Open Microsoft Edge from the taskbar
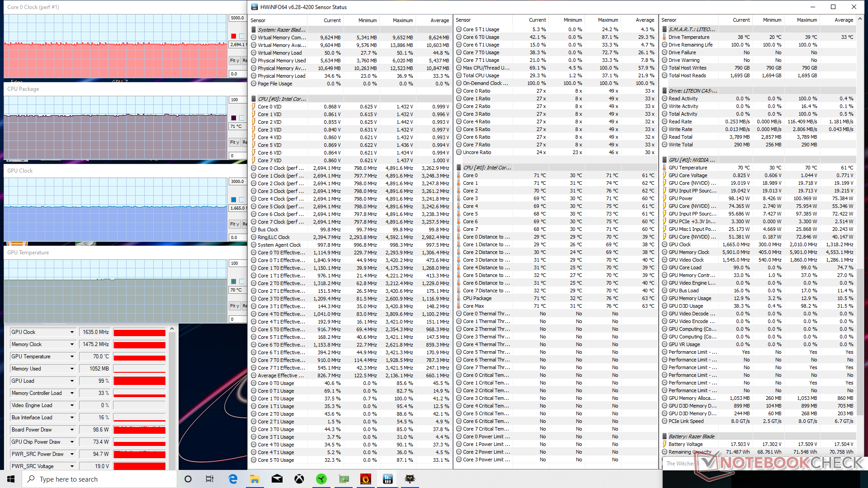This screenshot has width=868, height=488. 233,479
